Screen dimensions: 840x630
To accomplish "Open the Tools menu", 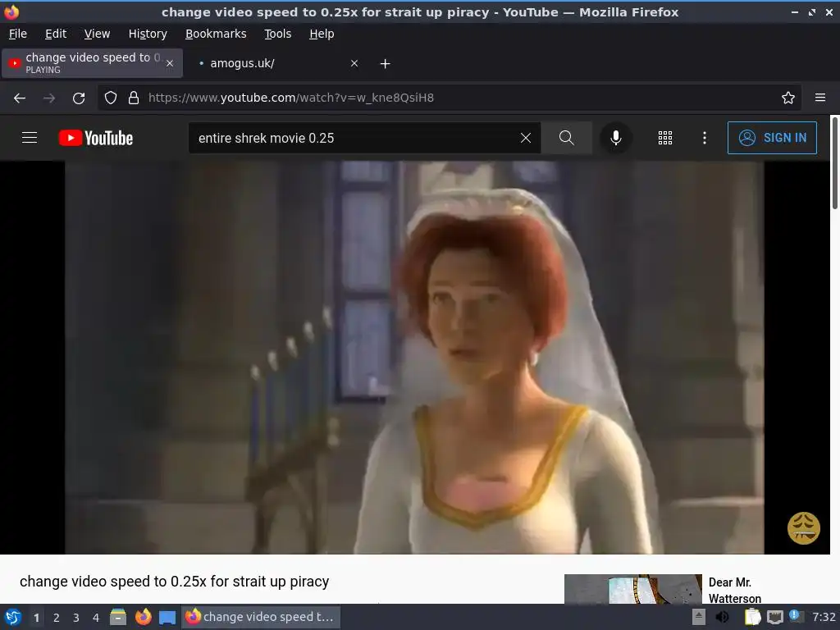I will pos(277,34).
